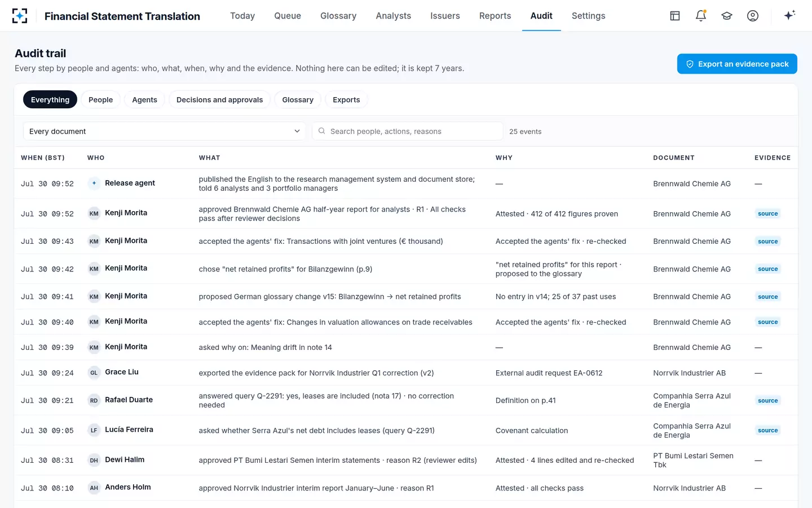
Task: Open the Analysts tab
Action: [394, 16]
